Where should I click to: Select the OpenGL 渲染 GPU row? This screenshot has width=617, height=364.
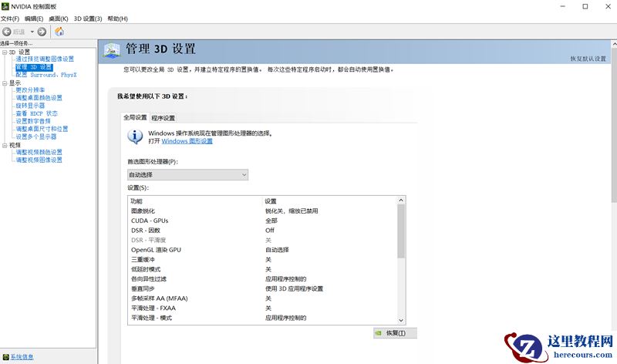(263, 250)
